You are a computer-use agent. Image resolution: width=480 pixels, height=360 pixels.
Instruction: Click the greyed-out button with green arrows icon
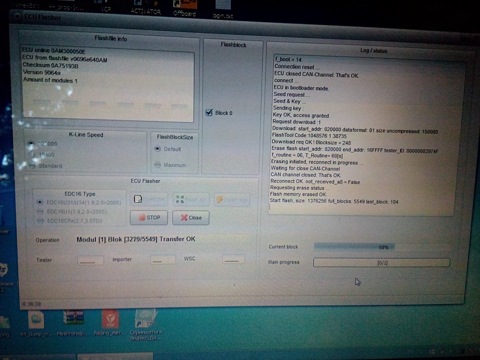coord(191,199)
